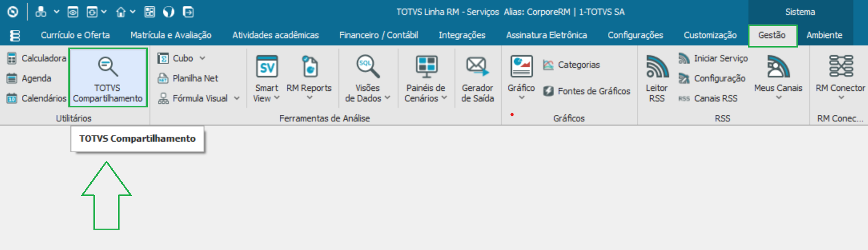Click the Painéis de Cenários icon
This screenshot has width=868, height=250.
[x=426, y=67]
